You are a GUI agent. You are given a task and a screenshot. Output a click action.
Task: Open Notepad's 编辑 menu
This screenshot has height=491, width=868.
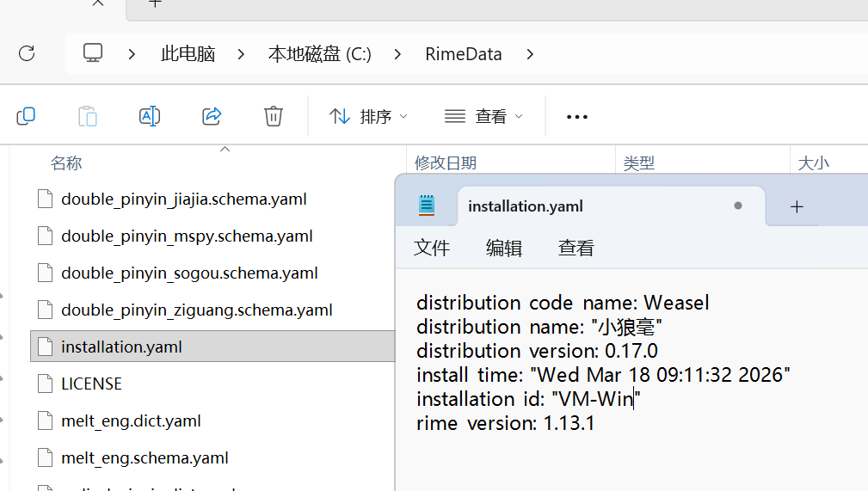tap(504, 248)
